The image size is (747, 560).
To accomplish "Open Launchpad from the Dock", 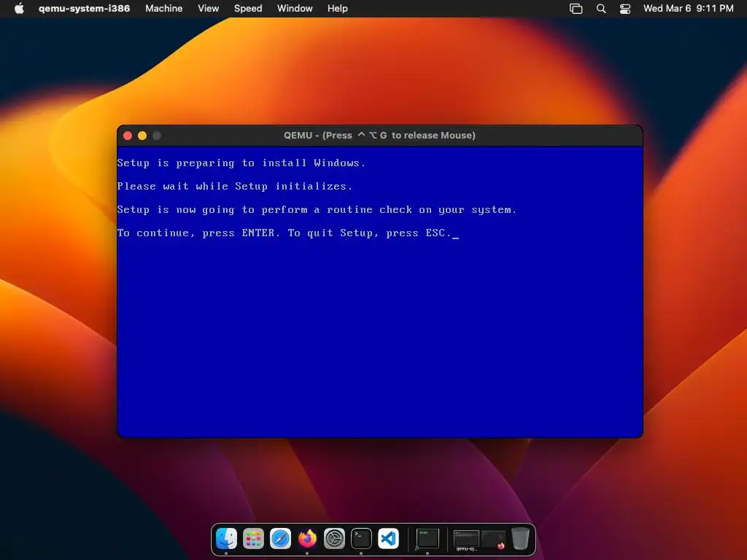I will point(253,539).
